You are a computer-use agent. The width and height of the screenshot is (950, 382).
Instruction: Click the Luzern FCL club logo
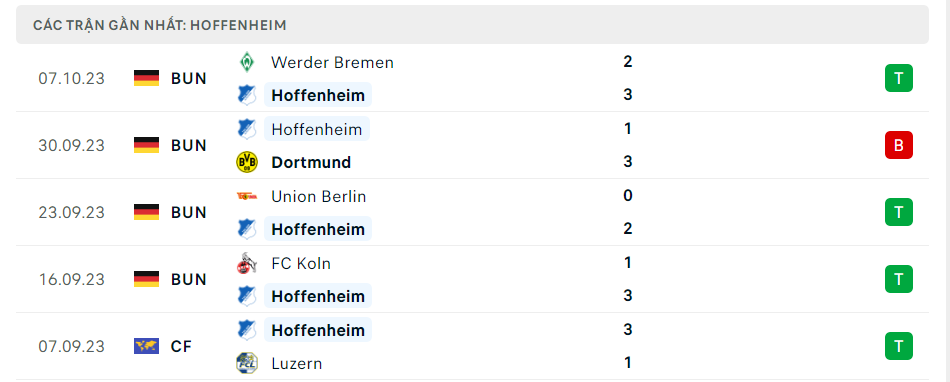pyautogui.click(x=247, y=363)
